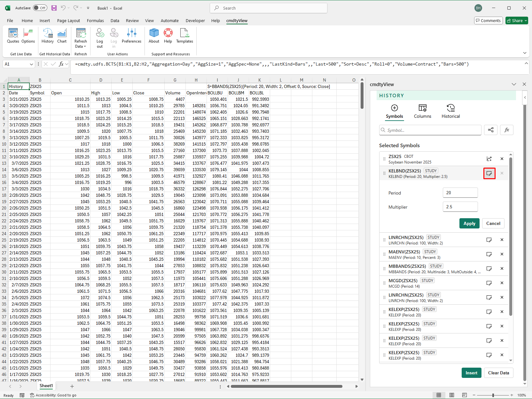Remove the MAENV(ZSX25) study
Viewport: 532px width, 399px height.
502,254
